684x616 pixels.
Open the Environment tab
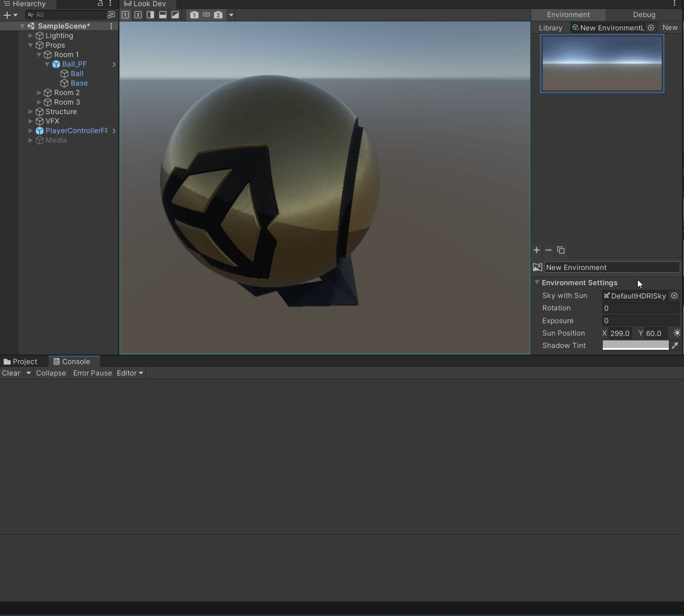(568, 15)
